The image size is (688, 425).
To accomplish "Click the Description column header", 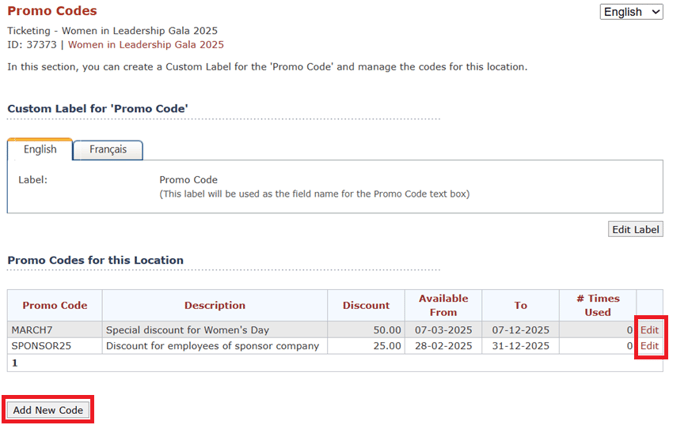I will [x=215, y=305].
